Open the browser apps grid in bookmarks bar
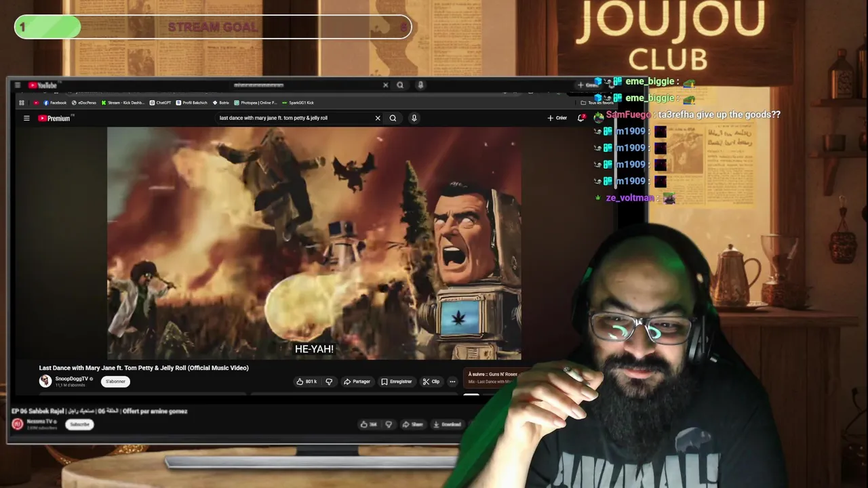Viewport: 868px width, 488px height. [22, 103]
